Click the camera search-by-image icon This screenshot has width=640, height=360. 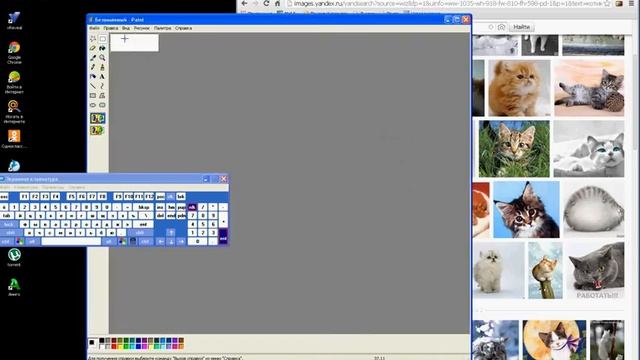click(x=501, y=27)
